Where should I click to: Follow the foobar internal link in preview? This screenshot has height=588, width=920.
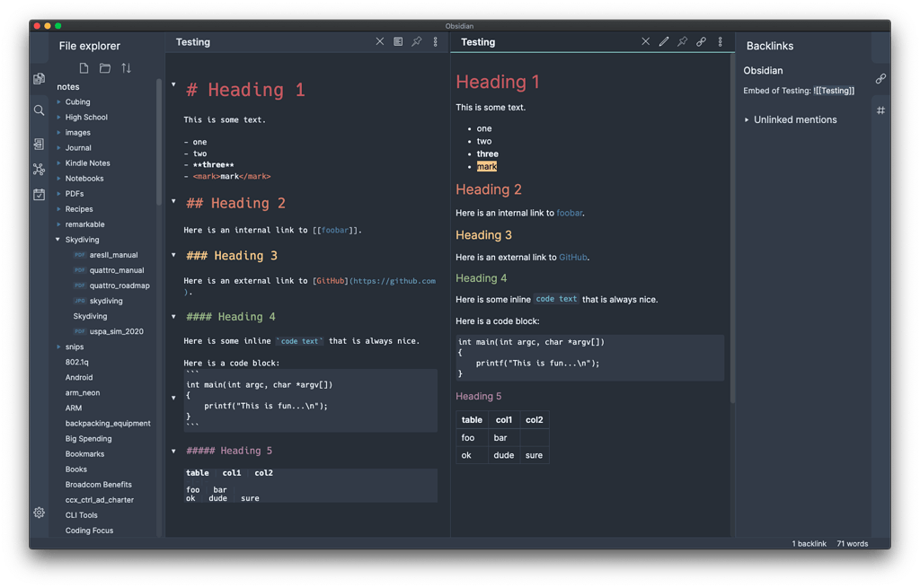tap(569, 213)
